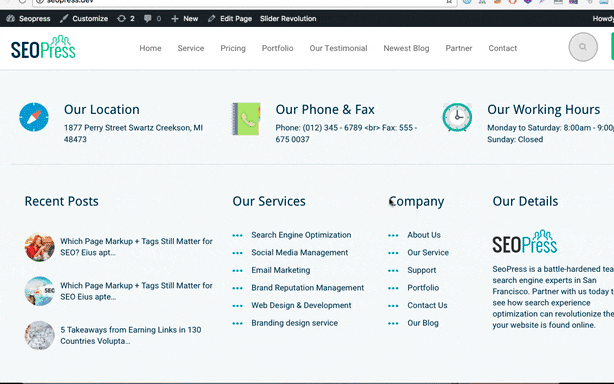The image size is (614, 384).
Task: Click the updates refresh icon showing 2
Action: pos(121,18)
